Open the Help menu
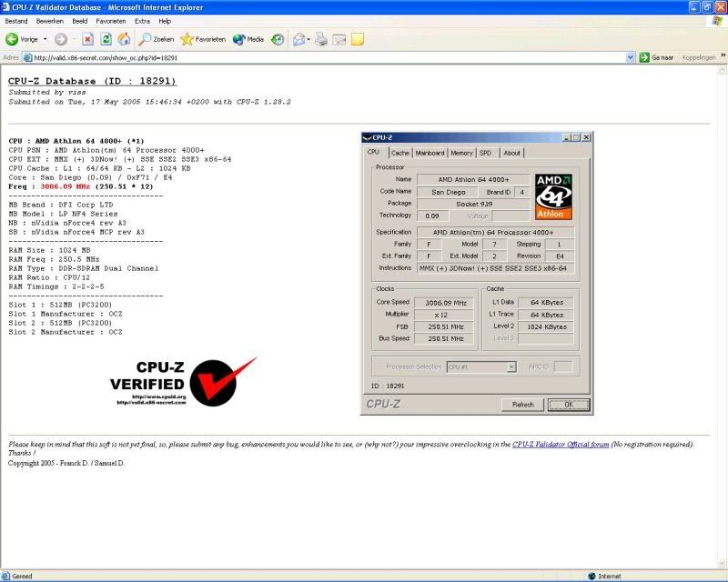The height and width of the screenshot is (582, 728). [x=165, y=21]
